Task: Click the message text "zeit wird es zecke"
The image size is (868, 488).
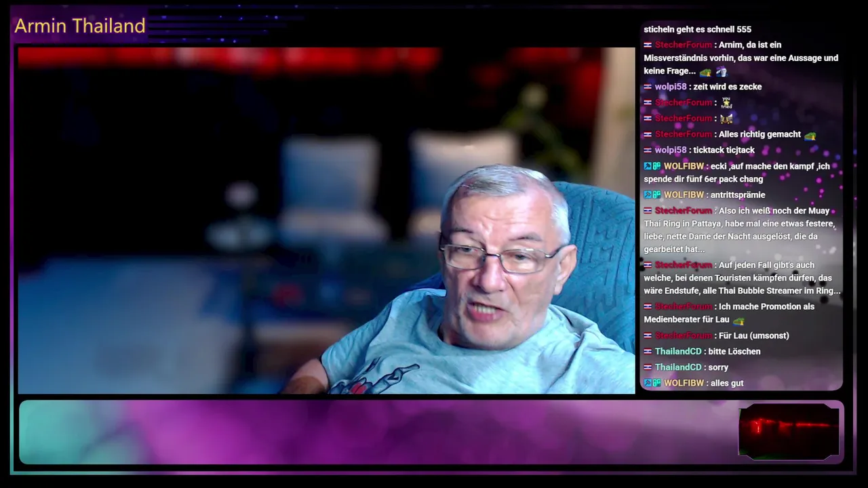Action: point(728,87)
